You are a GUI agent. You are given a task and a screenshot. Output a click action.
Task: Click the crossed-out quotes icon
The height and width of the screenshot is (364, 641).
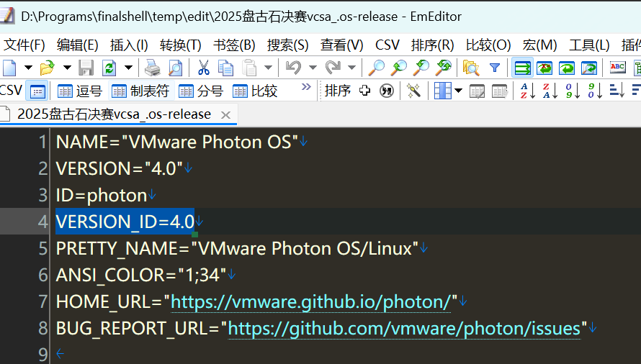click(386, 91)
